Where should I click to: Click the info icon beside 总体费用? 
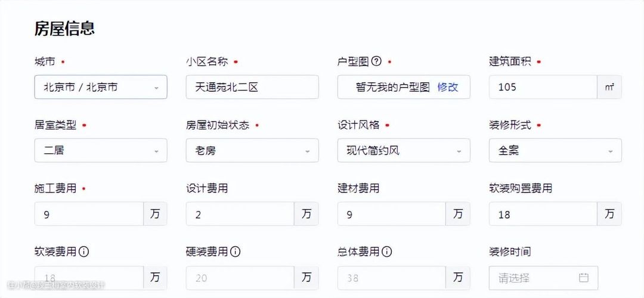386,252
